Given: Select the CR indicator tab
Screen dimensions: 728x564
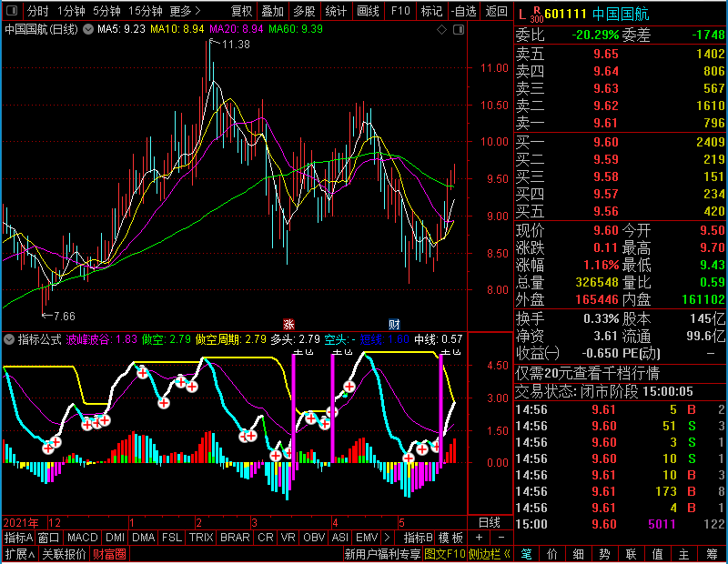Looking at the screenshot, I should tap(266, 538).
